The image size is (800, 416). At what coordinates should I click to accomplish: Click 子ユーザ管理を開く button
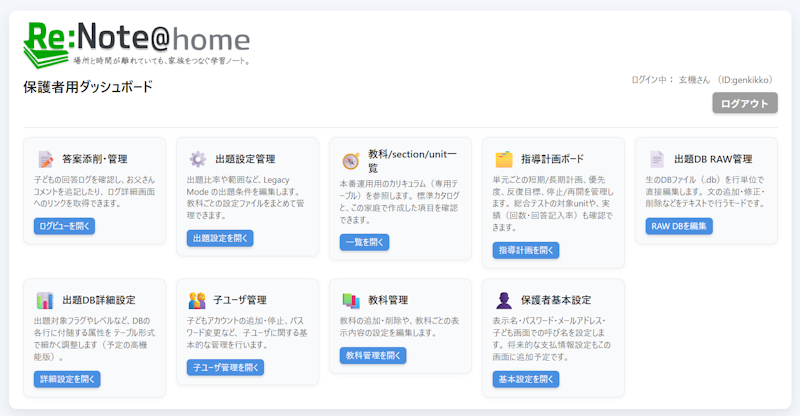click(226, 368)
